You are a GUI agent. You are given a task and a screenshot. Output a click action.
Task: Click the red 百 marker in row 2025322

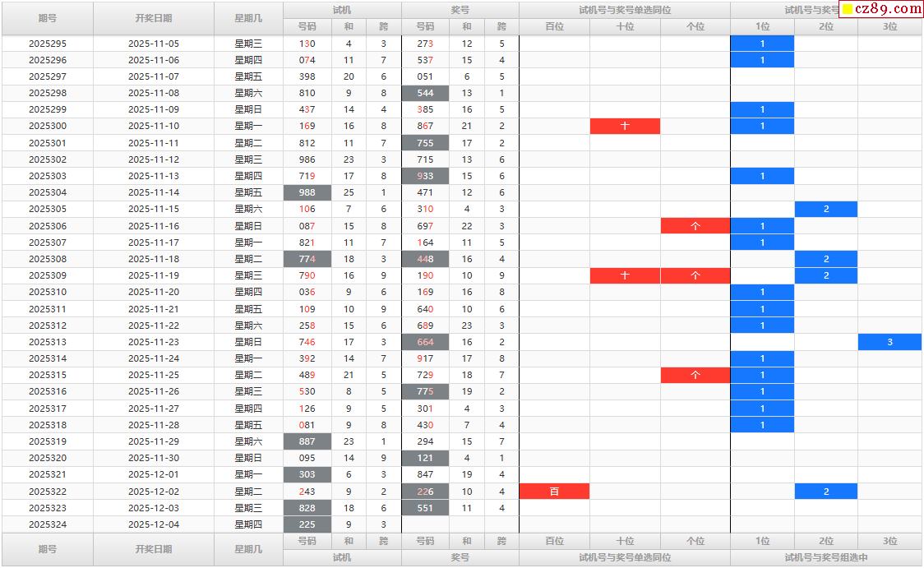tap(554, 492)
